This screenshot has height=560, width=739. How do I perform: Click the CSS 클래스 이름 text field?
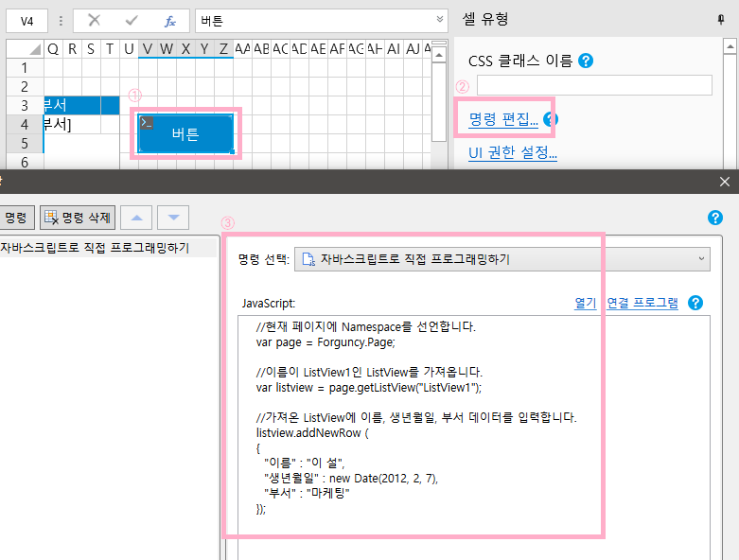click(593, 85)
